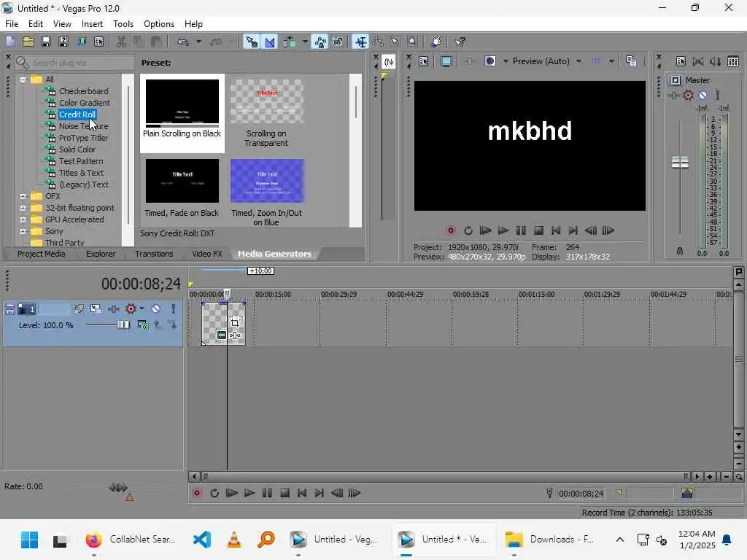
Task: Collapse the All folder in the plug-in tree
Action: (x=23, y=79)
